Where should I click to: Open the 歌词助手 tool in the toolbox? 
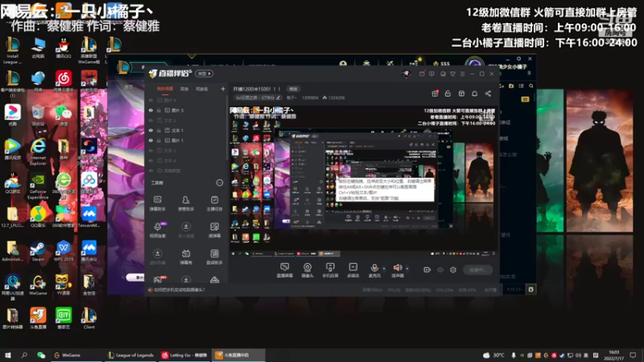click(214, 257)
